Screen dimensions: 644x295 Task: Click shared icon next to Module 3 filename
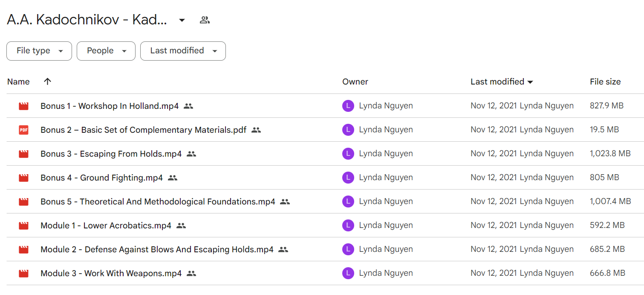(x=191, y=274)
